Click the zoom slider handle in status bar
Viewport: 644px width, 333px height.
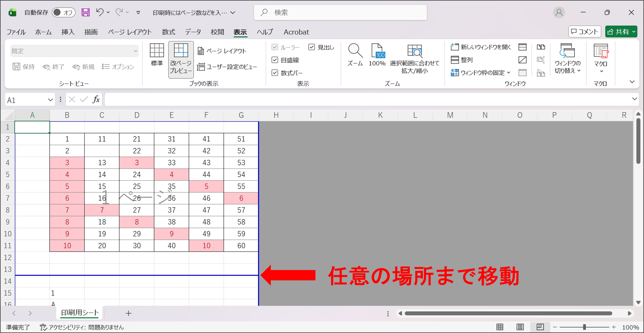coord(584,327)
